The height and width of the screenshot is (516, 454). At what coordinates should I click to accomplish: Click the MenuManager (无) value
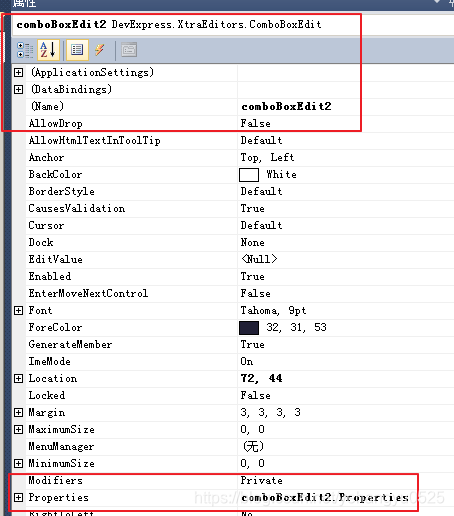[253, 446]
